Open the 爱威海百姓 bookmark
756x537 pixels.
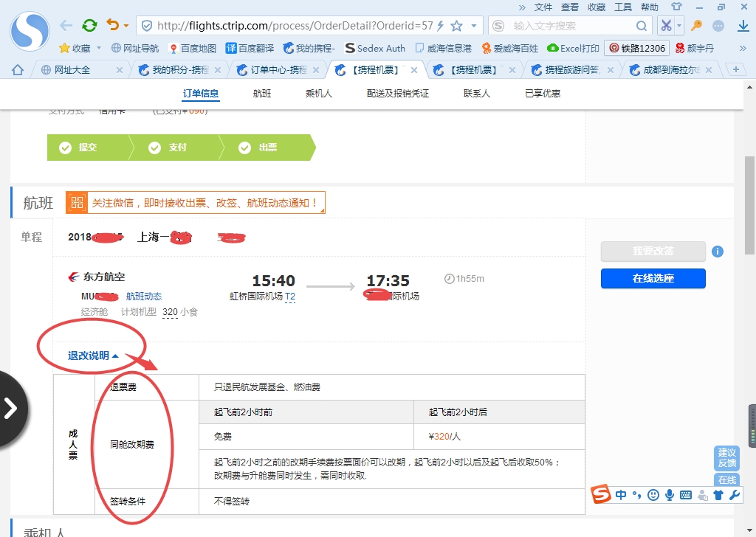click(x=510, y=48)
